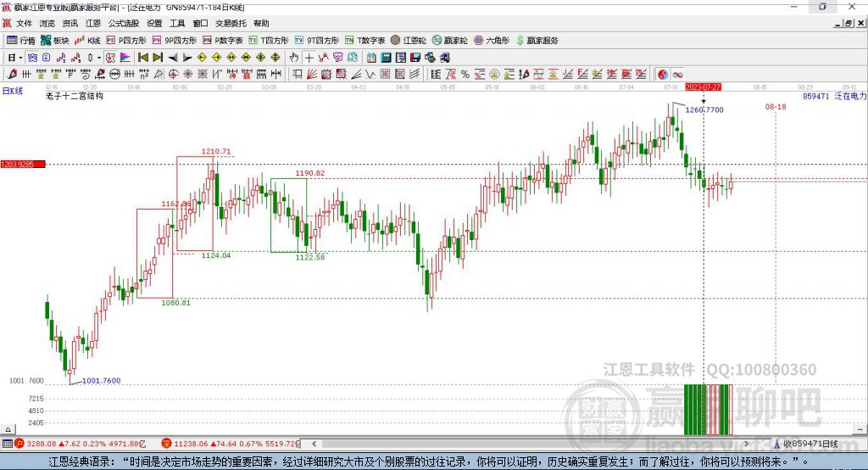This screenshot has width=868, height=470.
Task: Open the 六角形 hexagon tool
Action: (x=492, y=41)
